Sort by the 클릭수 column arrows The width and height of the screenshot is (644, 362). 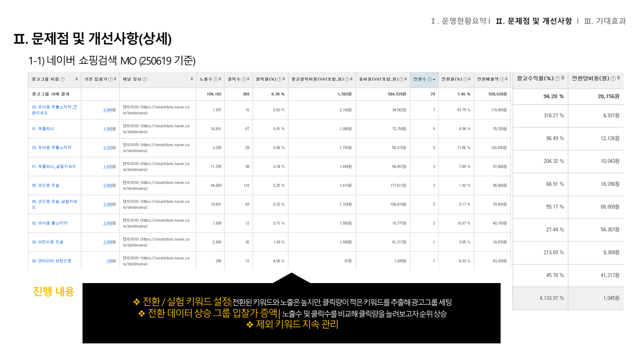coord(248,79)
